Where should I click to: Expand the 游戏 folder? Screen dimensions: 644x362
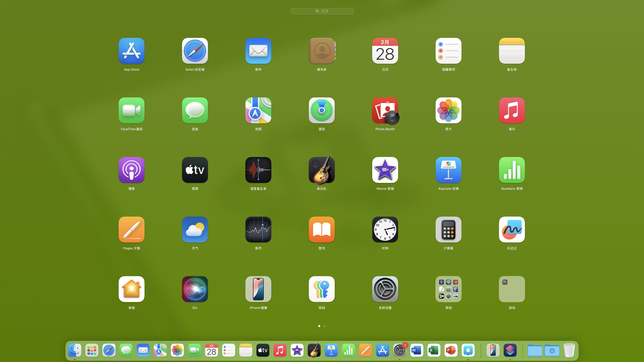pos(512,289)
